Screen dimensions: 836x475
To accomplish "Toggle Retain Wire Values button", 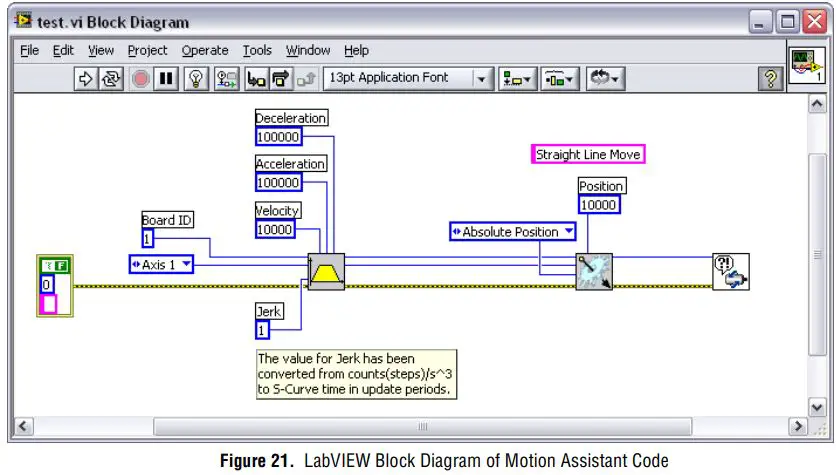I will [x=227, y=79].
